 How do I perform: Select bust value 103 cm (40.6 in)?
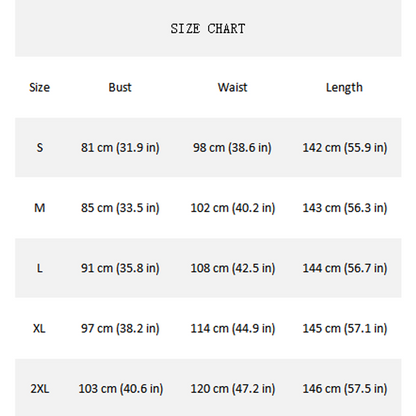click(x=121, y=389)
